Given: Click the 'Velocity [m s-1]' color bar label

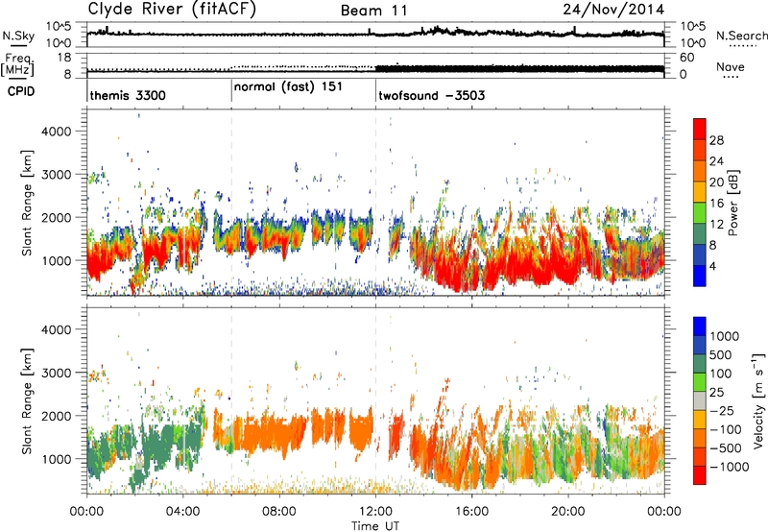Looking at the screenshot, I should tap(758, 399).
